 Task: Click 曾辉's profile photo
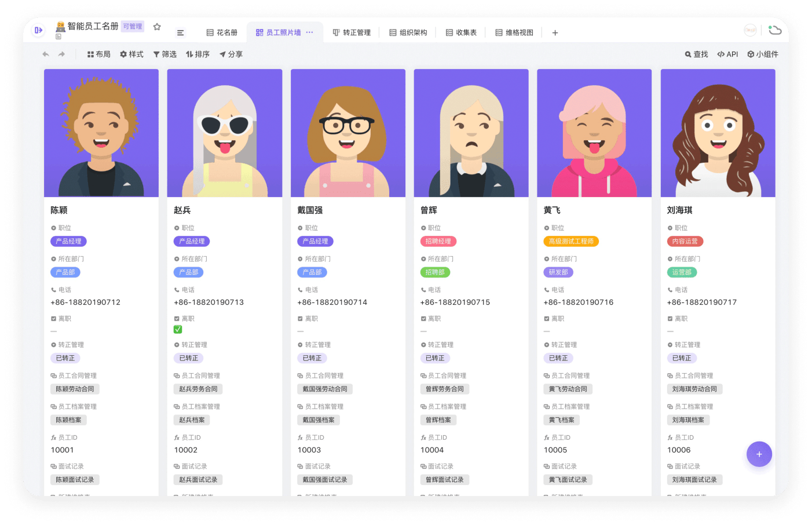(471, 132)
